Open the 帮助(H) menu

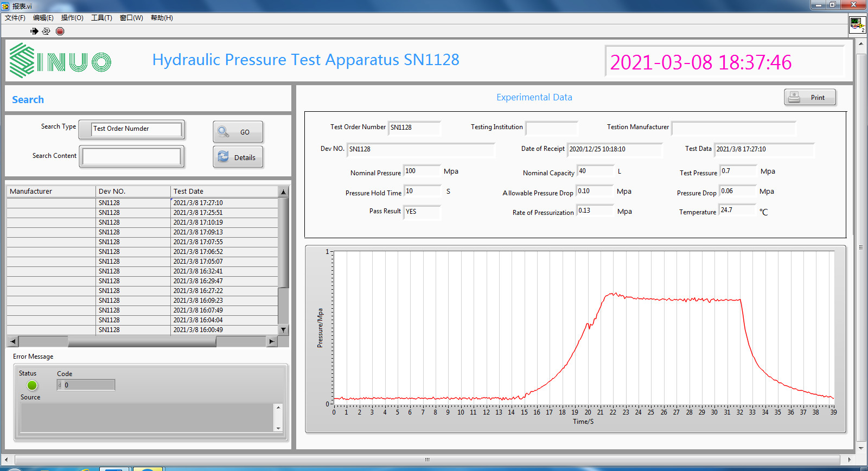pyautogui.click(x=162, y=18)
